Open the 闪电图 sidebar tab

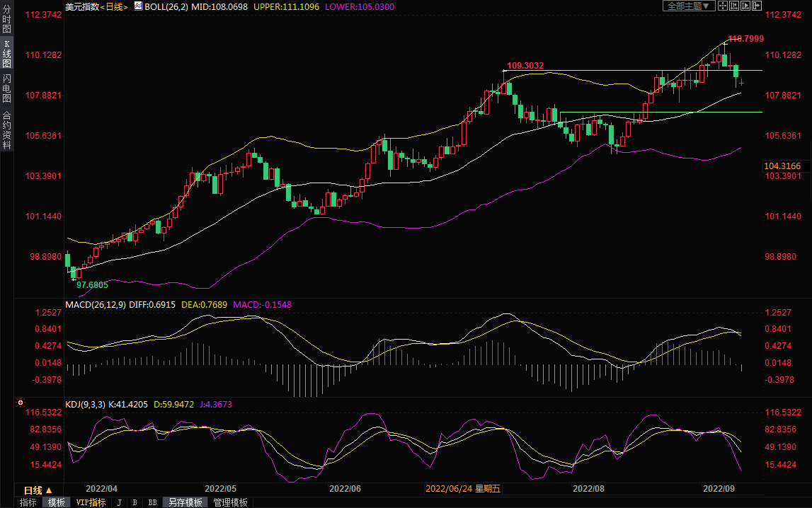tap(6, 88)
